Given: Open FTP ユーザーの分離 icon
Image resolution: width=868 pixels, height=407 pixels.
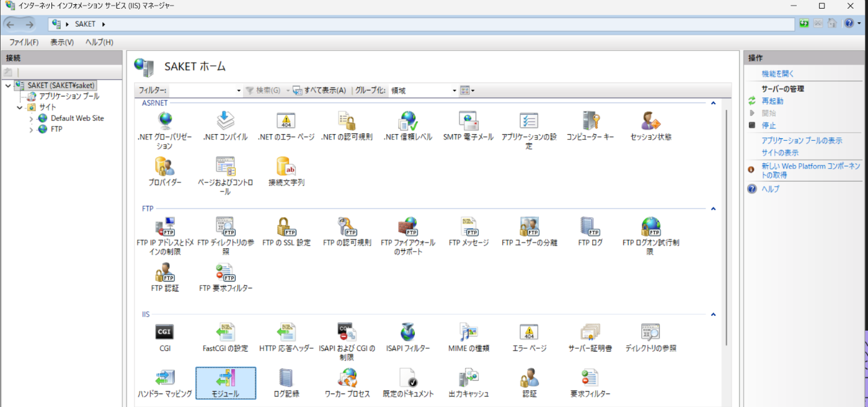Looking at the screenshot, I should [x=529, y=232].
